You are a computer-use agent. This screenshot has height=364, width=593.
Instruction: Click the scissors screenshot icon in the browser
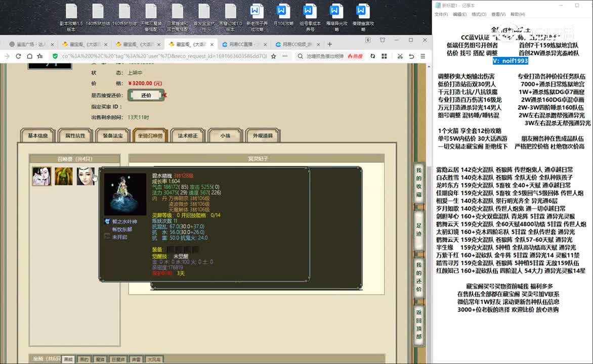coord(400,56)
